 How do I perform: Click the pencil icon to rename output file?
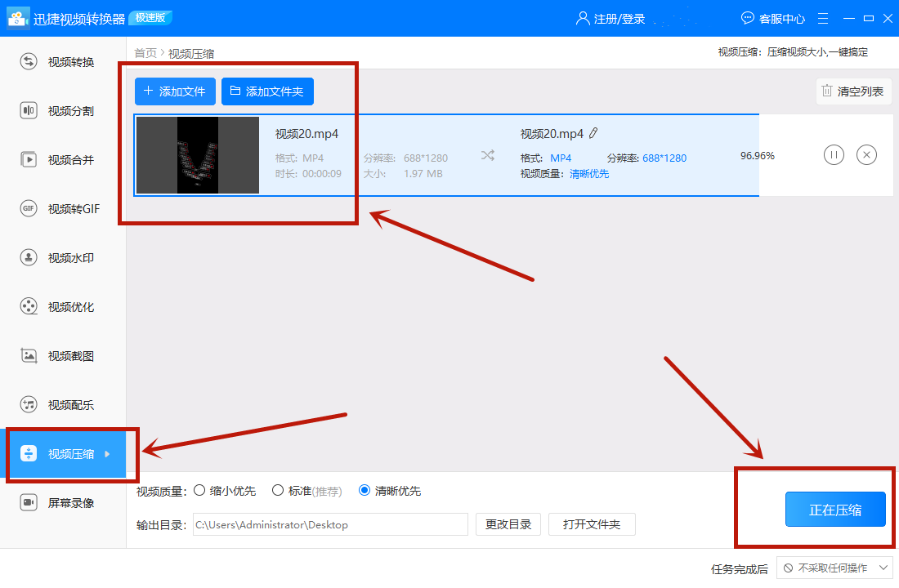(x=593, y=134)
